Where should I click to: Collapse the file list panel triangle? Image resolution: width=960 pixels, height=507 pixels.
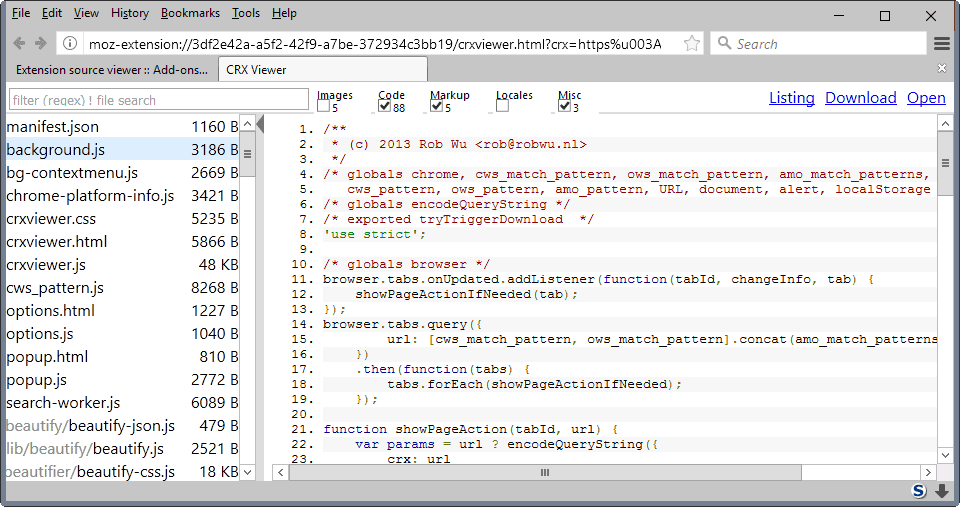pos(260,124)
